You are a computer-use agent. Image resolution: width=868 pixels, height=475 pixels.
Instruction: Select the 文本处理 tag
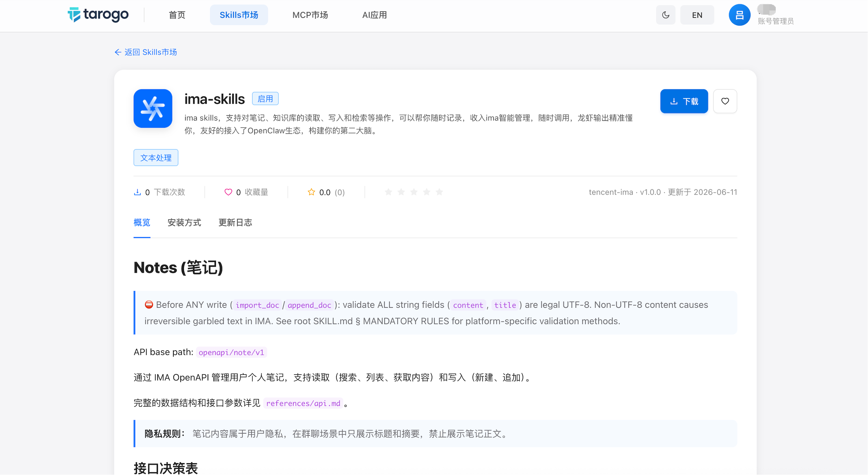[x=156, y=158]
